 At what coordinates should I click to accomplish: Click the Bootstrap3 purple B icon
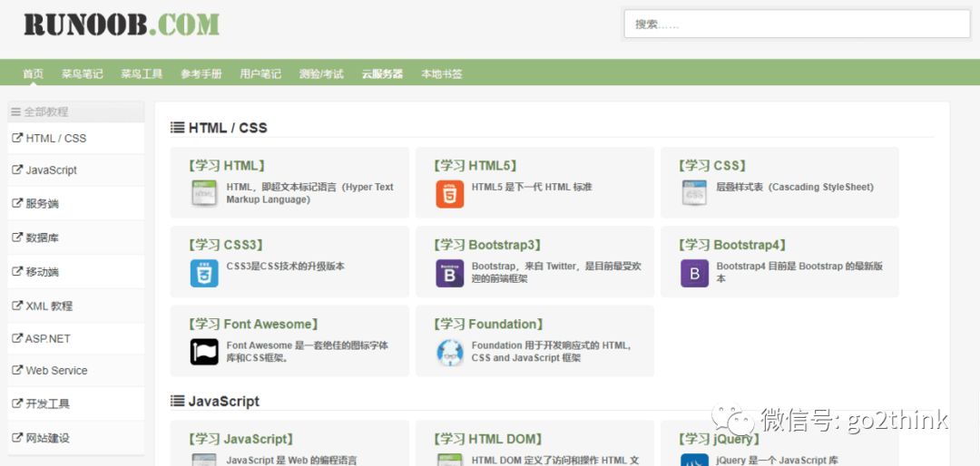click(x=449, y=273)
